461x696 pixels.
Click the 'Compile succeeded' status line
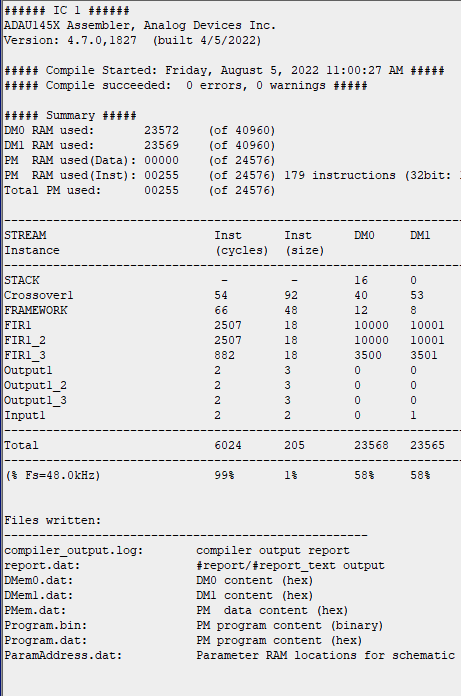point(185,85)
